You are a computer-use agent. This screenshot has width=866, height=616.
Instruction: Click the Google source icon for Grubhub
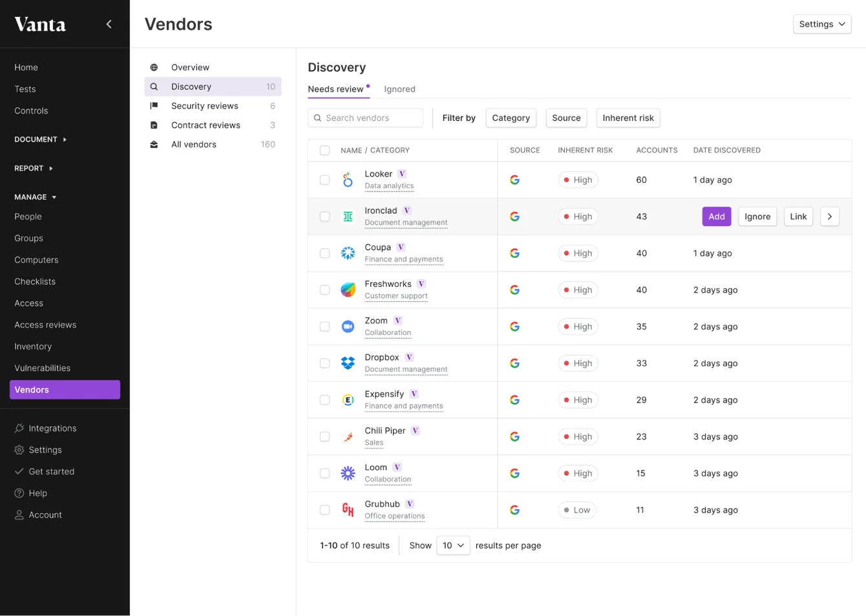[514, 510]
